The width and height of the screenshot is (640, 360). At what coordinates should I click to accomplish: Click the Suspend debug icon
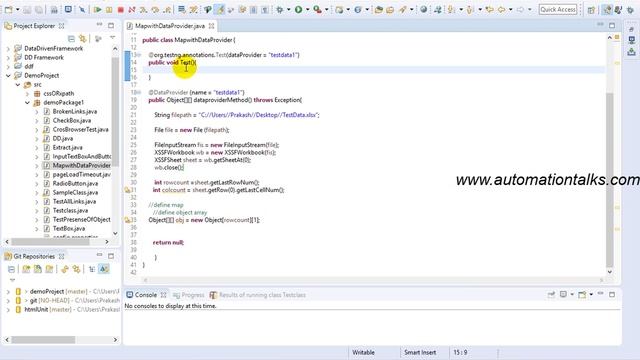(x=109, y=9)
